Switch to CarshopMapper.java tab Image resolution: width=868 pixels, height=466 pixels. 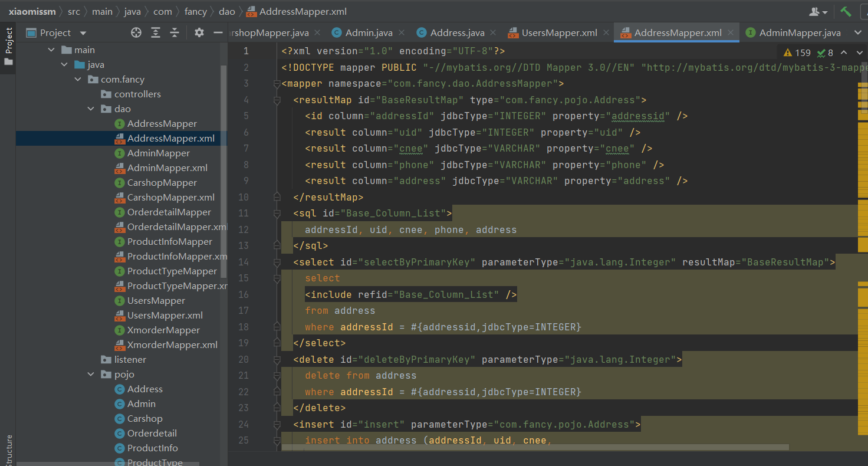[268, 33]
